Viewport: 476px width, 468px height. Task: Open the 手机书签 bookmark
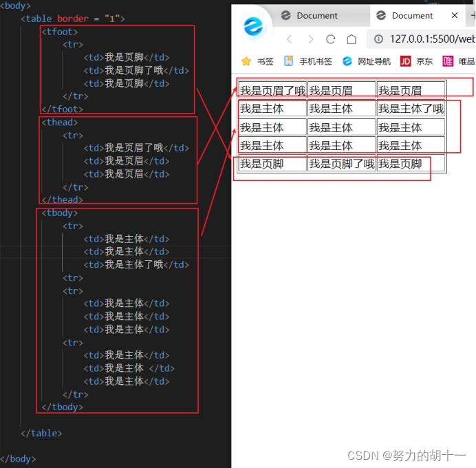tap(316, 62)
